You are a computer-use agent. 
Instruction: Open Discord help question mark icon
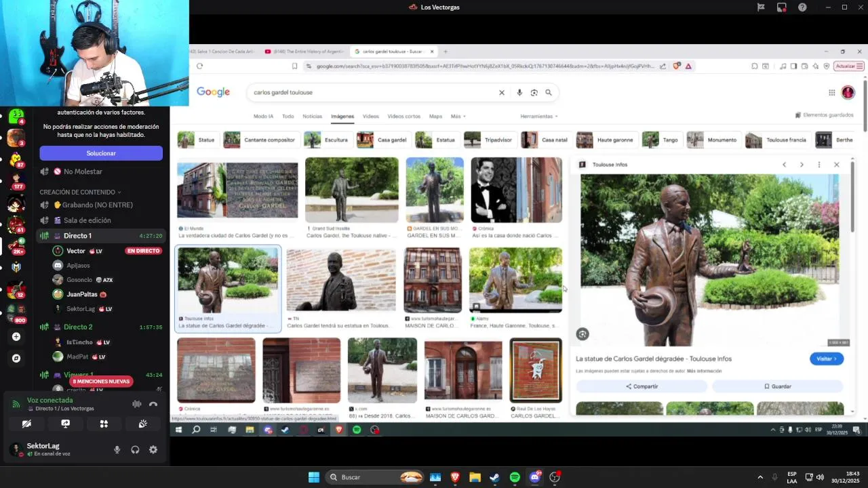point(803,7)
